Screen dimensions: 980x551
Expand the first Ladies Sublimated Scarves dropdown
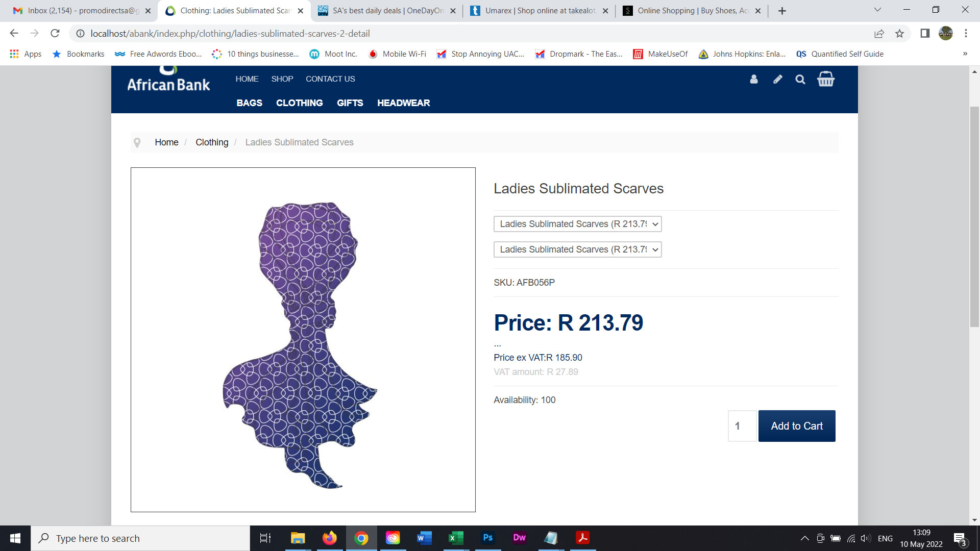tap(577, 224)
